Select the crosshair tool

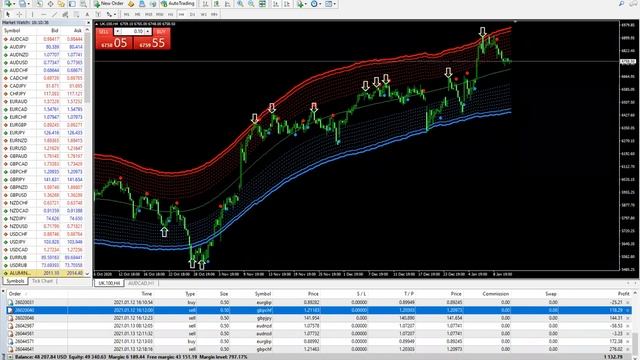point(19,14)
